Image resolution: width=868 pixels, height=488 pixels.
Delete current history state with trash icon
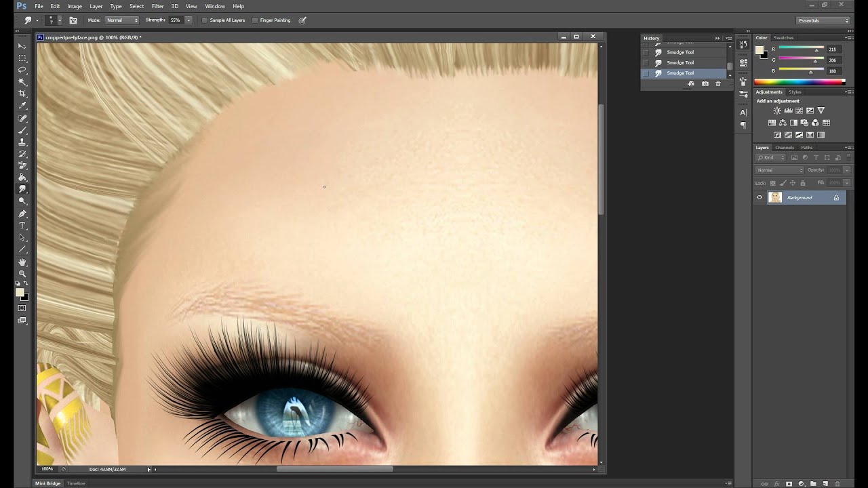pos(718,83)
